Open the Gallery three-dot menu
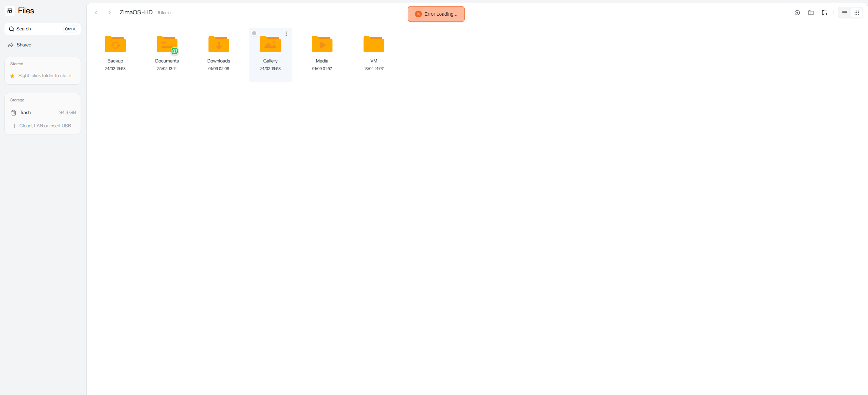Screen dimensions: 868x395 pos(286,34)
